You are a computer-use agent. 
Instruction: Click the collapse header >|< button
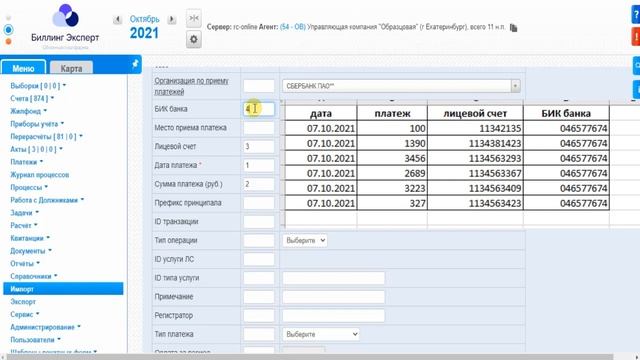pos(194,18)
